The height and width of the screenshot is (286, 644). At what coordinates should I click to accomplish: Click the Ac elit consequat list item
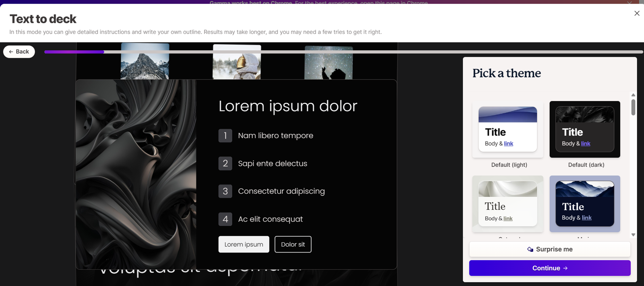[270, 219]
